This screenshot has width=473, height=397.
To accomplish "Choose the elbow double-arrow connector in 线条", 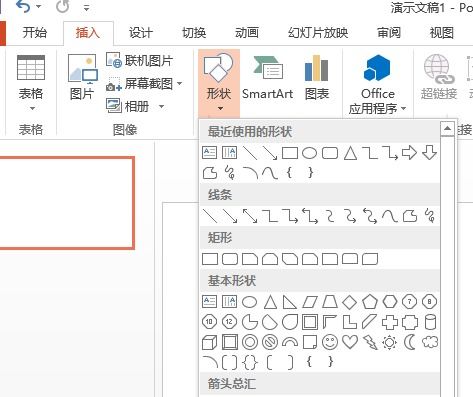I will coord(310,216).
